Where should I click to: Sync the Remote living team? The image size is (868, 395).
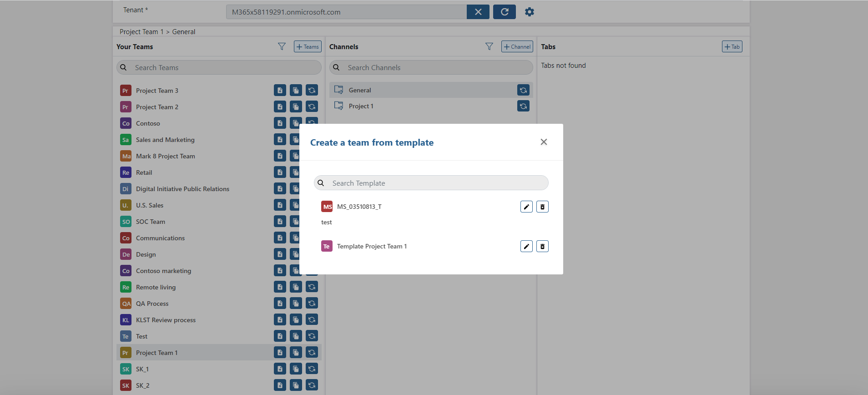click(312, 287)
